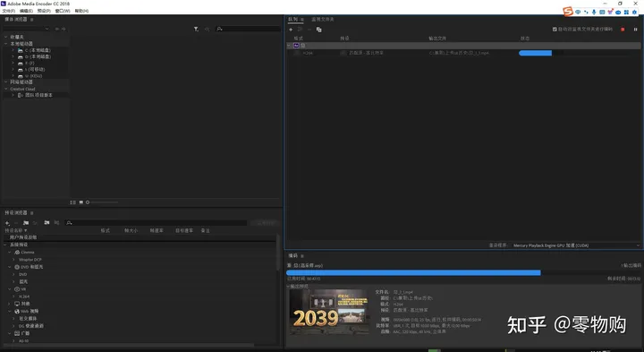Click the duplicate icon in queue toolbar
Screen dimensions: 644x352
pyautogui.click(x=318, y=30)
